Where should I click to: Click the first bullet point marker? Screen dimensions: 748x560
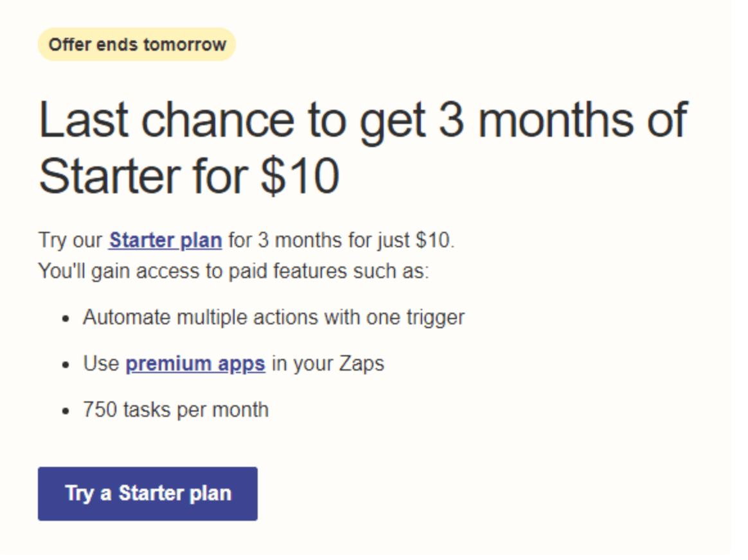[x=67, y=317]
